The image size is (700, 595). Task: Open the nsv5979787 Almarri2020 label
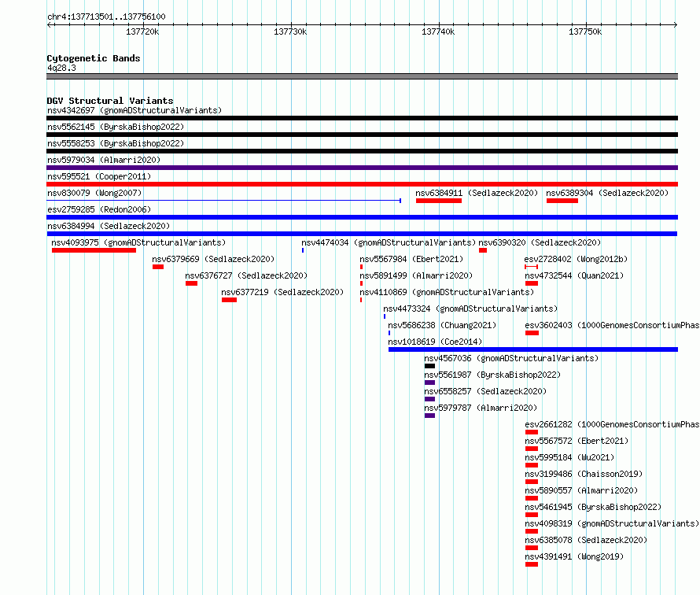point(481,408)
